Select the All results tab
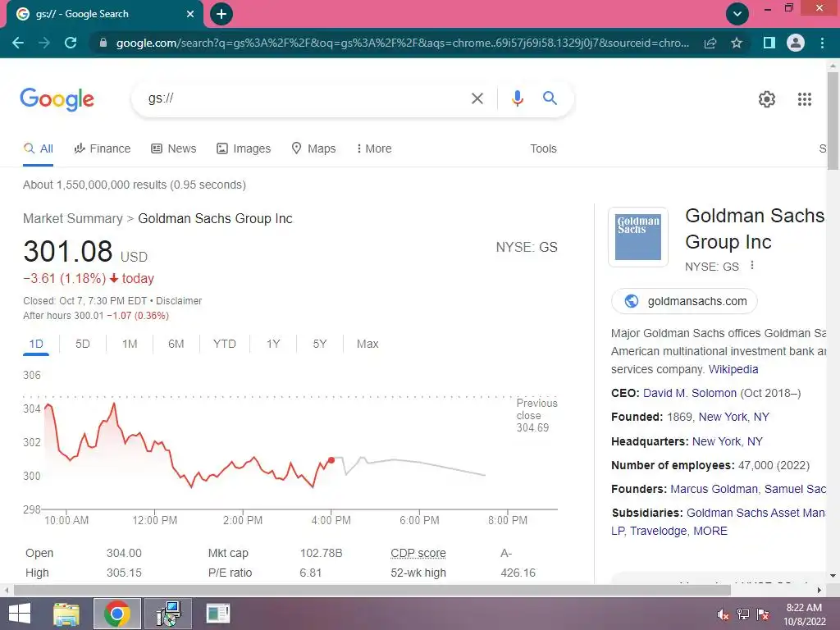840x630 pixels. pos(38,149)
